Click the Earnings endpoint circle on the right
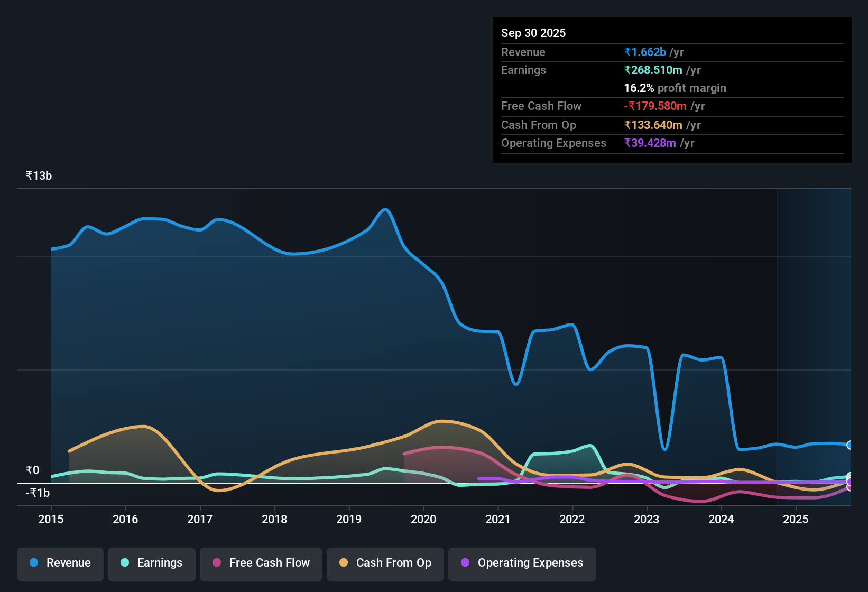Screen dimensions: 868x592 [x=849, y=475]
